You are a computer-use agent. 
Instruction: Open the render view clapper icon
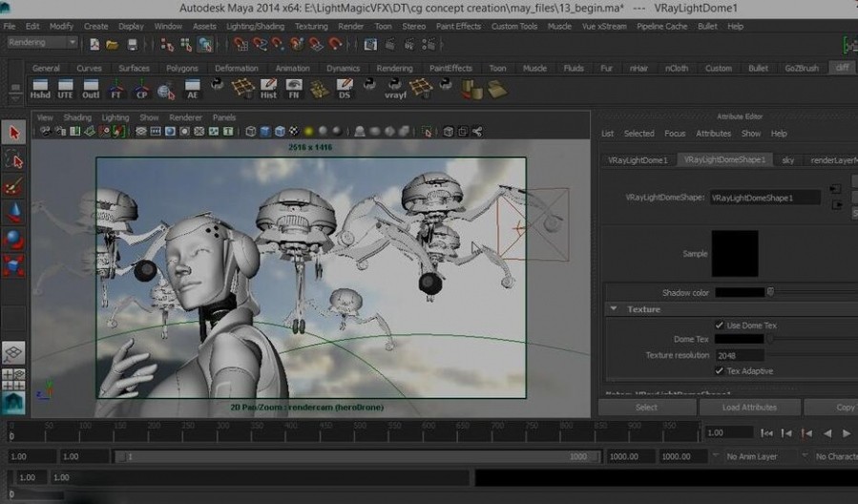[370, 44]
